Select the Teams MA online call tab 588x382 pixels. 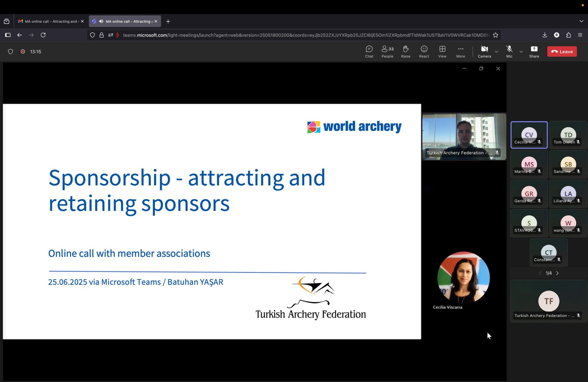pos(125,21)
